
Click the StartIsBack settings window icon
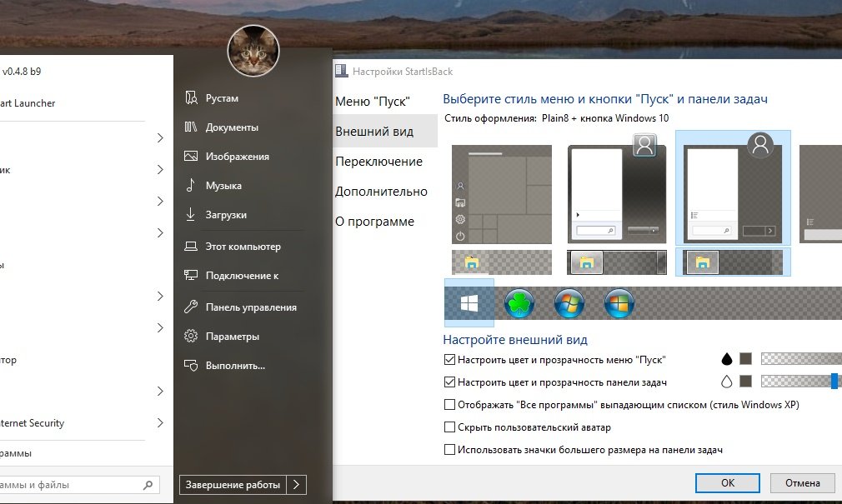[341, 71]
